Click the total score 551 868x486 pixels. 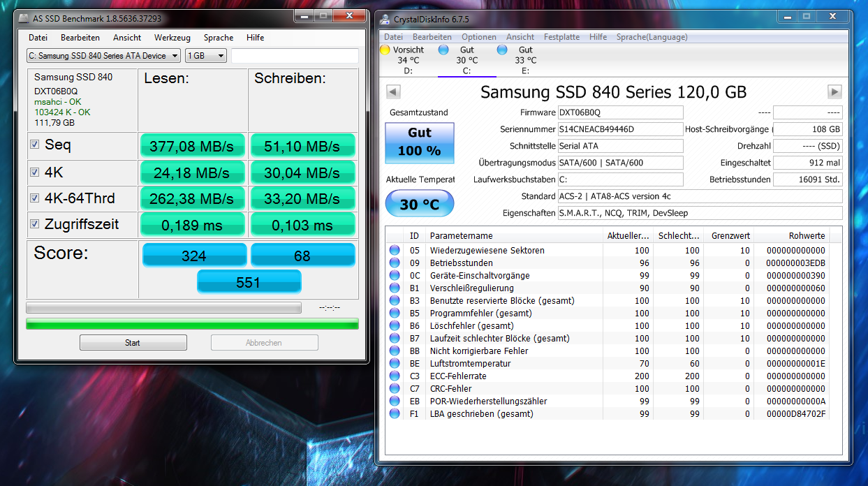249,282
